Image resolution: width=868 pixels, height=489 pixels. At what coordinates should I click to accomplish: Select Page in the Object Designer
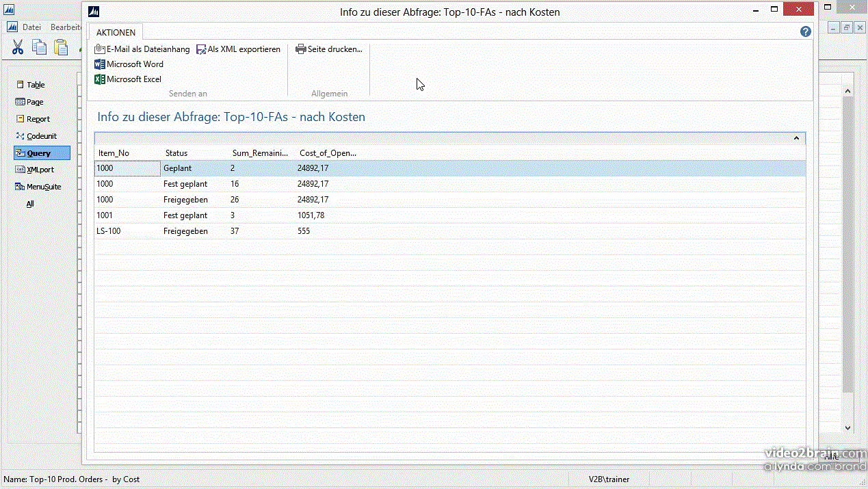pyautogui.click(x=29, y=102)
